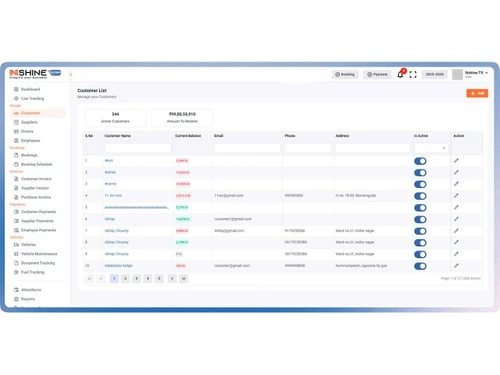Click the Customer Name filter field

[138, 148]
